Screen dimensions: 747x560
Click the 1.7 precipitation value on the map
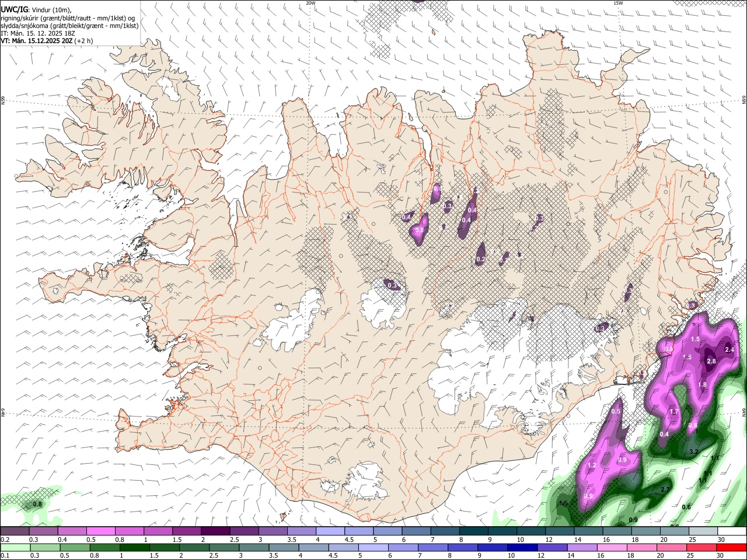point(674,412)
